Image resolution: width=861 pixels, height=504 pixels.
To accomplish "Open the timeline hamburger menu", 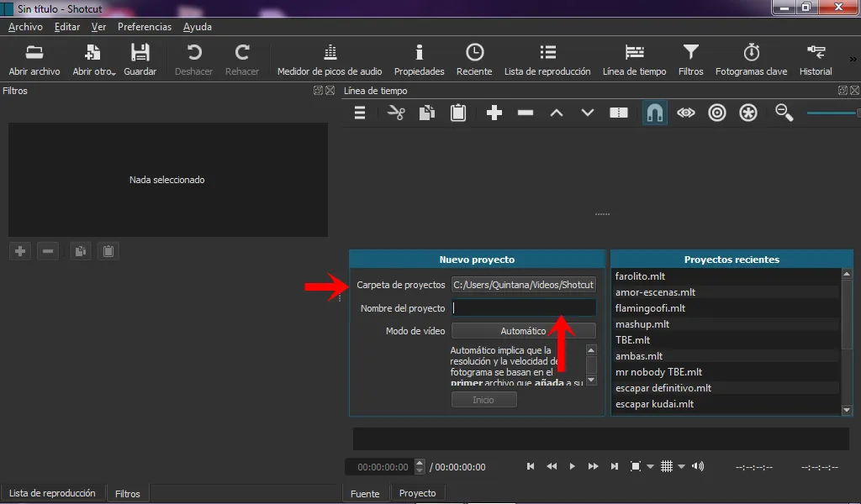I will click(360, 113).
